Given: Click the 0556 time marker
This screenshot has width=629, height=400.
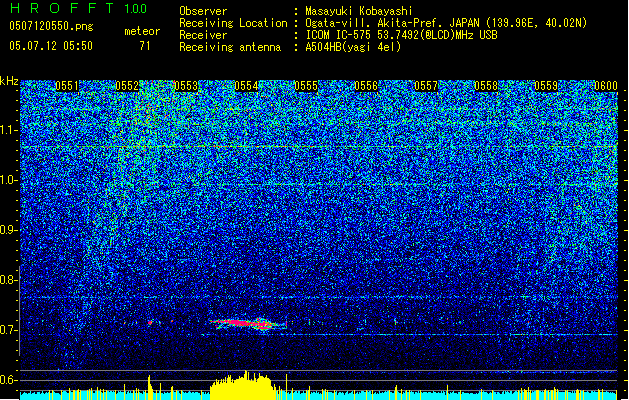Looking at the screenshot, I should point(366,86).
